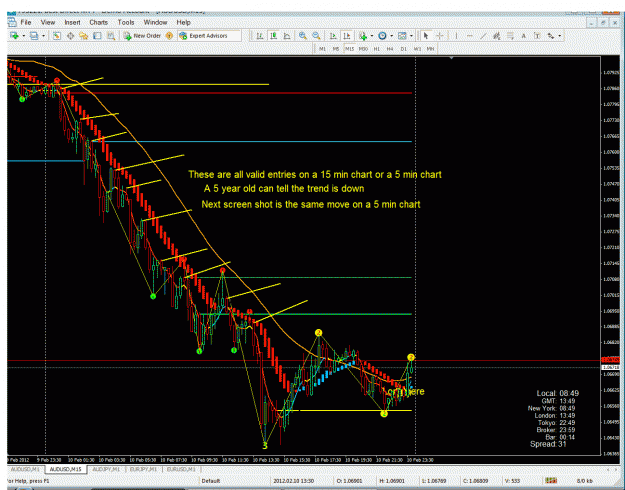Zoom in on the chart
The image size is (625, 490).
(303, 36)
